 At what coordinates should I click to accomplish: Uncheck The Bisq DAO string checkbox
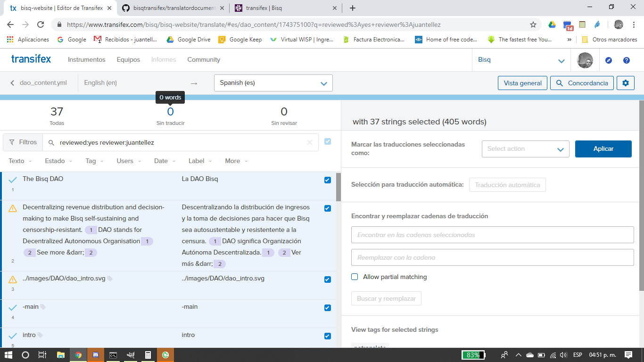tap(328, 180)
